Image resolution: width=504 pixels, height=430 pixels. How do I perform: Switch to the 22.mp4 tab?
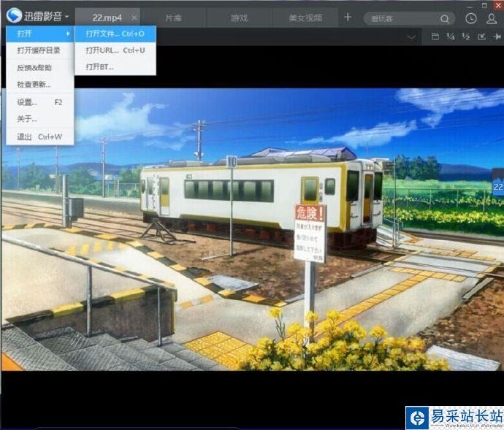pyautogui.click(x=107, y=18)
